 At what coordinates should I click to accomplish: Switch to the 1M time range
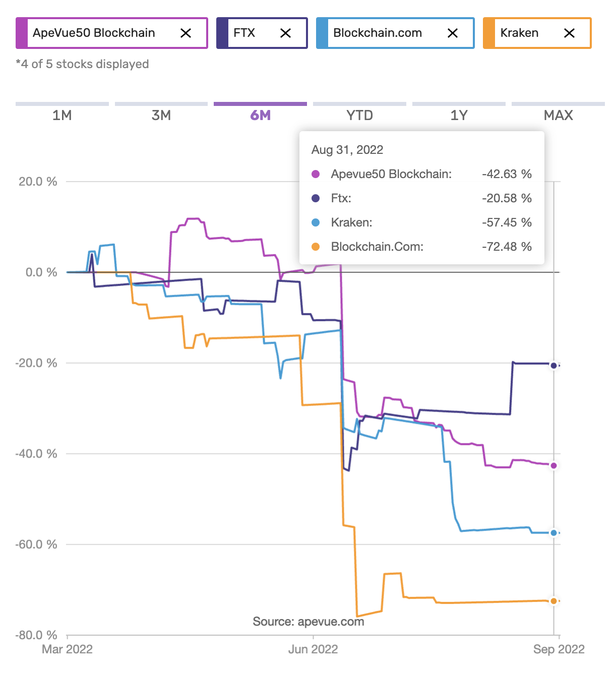pos(62,115)
